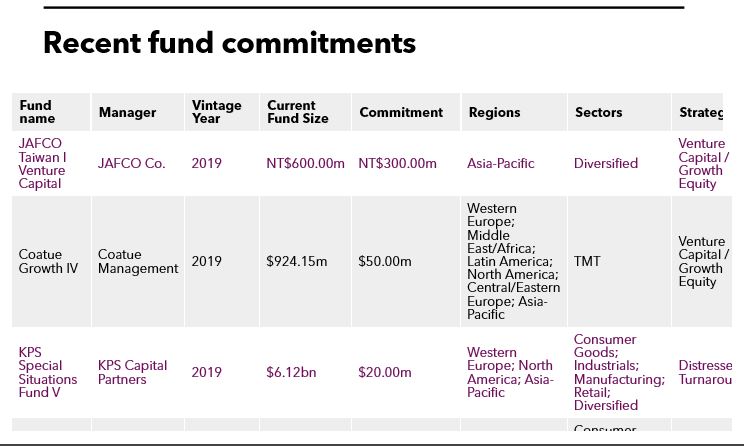
Task: Click the Coatue Management manager cell
Action: (137, 261)
